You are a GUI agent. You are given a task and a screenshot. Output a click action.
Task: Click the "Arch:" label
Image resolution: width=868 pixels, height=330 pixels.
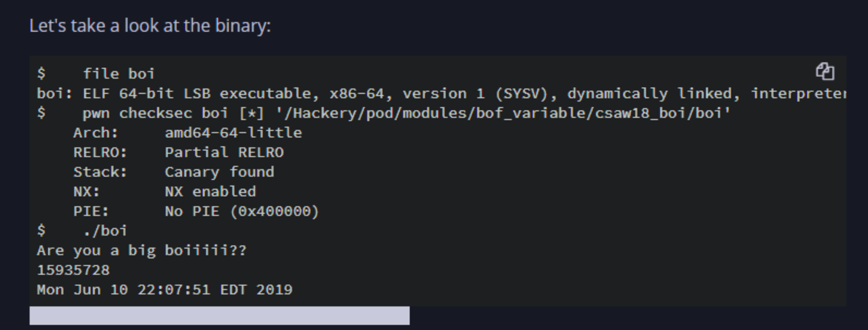click(95, 133)
